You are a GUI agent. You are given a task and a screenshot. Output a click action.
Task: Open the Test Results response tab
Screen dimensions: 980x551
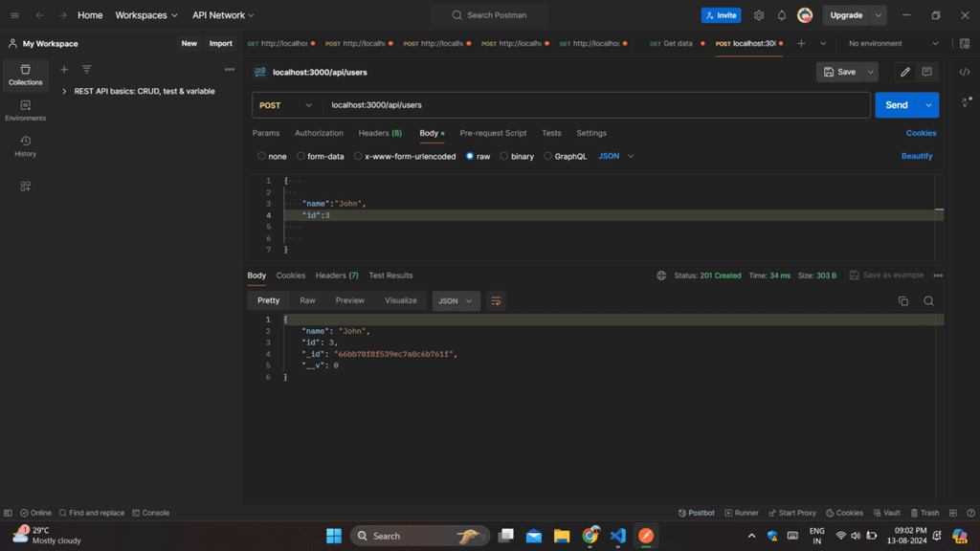pyautogui.click(x=390, y=275)
